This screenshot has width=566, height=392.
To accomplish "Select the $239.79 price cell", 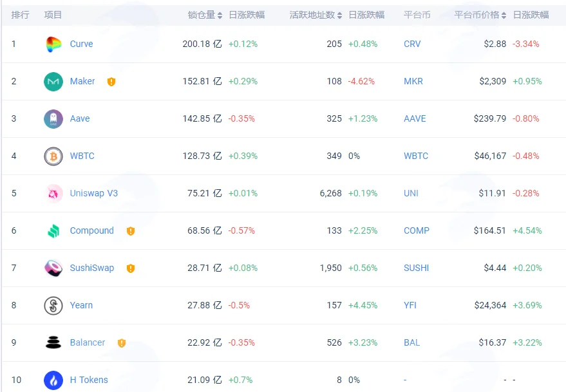I will point(490,118).
